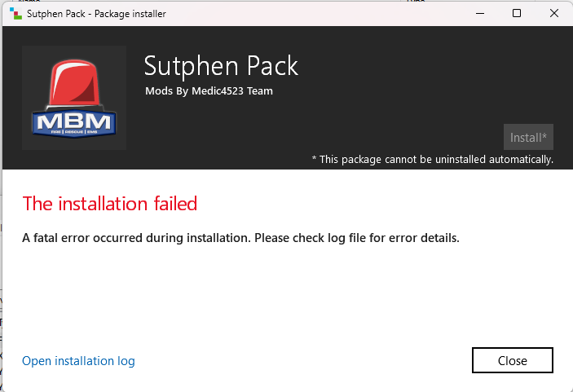Click the small strip under MBM in logo
573x392 pixels.
(74, 132)
